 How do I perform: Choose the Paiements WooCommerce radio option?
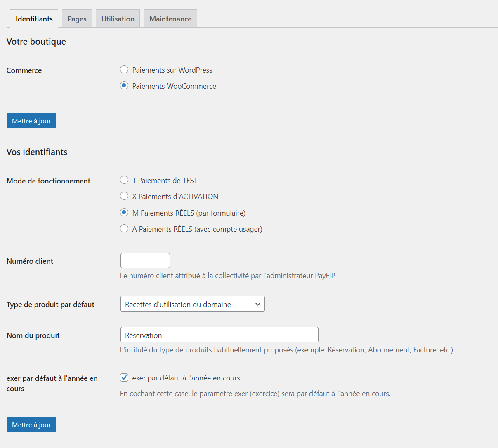(124, 86)
